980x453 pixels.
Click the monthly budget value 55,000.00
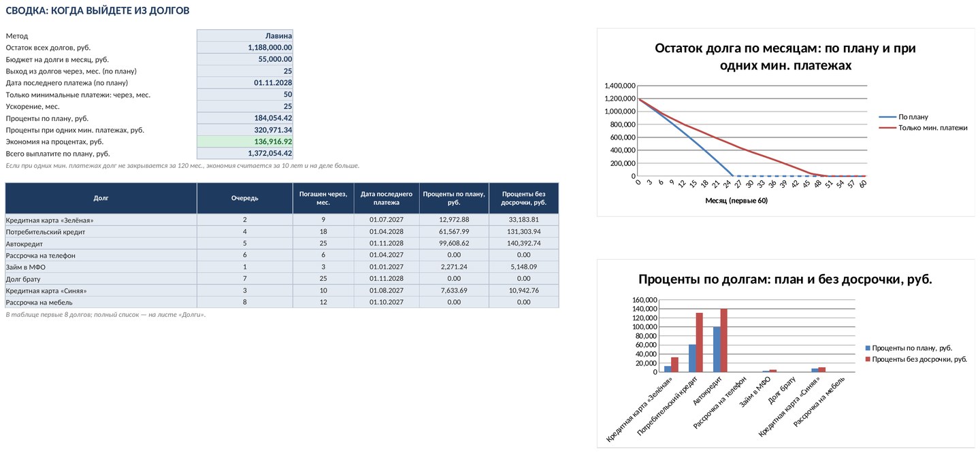tap(245, 59)
